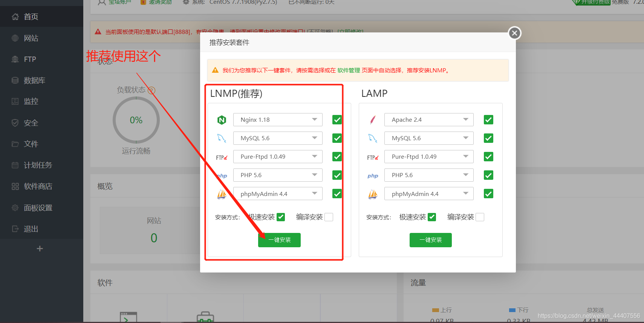The width and height of the screenshot is (644, 323).
Task: Open 数据库 sidebar menu
Action: click(x=41, y=80)
